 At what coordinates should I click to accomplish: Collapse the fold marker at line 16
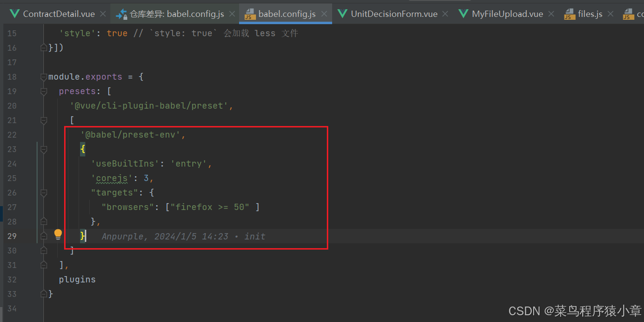coord(44,48)
